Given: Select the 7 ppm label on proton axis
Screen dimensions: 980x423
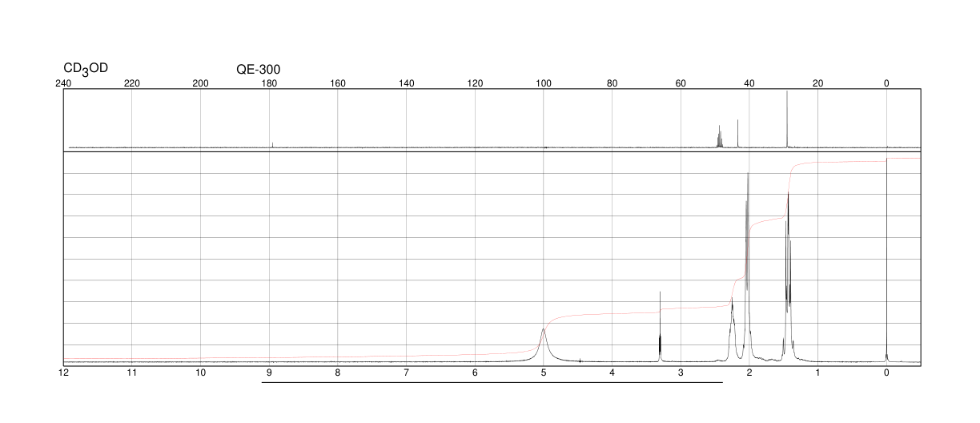Looking at the screenshot, I should pyautogui.click(x=407, y=373).
